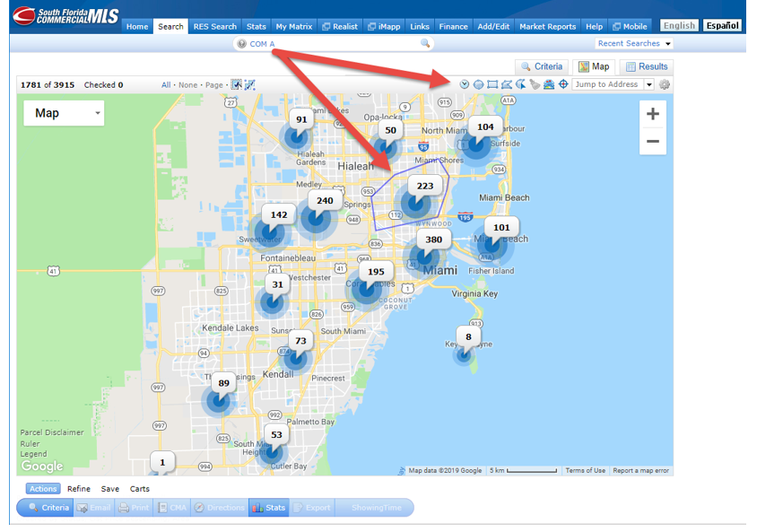Click the down-arrow circle icon in map toolbar
This screenshot has height=532, width=757.
pos(464,84)
